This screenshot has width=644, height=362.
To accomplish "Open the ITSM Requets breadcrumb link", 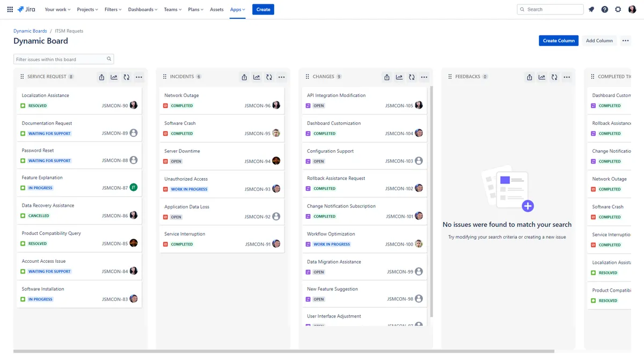I will [x=69, y=31].
